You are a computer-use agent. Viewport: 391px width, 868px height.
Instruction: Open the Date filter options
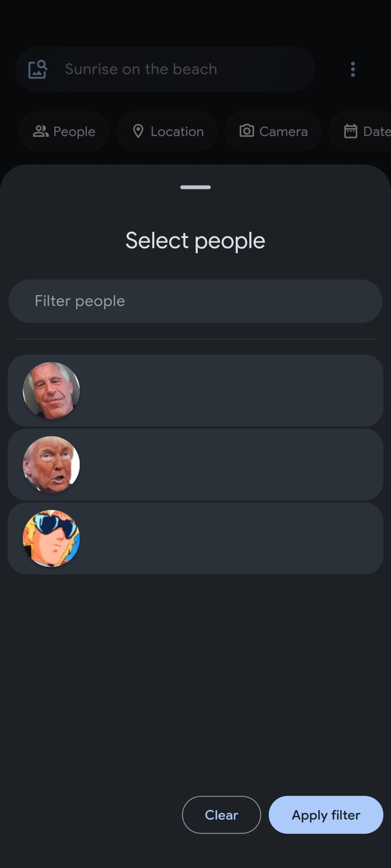[362, 131]
